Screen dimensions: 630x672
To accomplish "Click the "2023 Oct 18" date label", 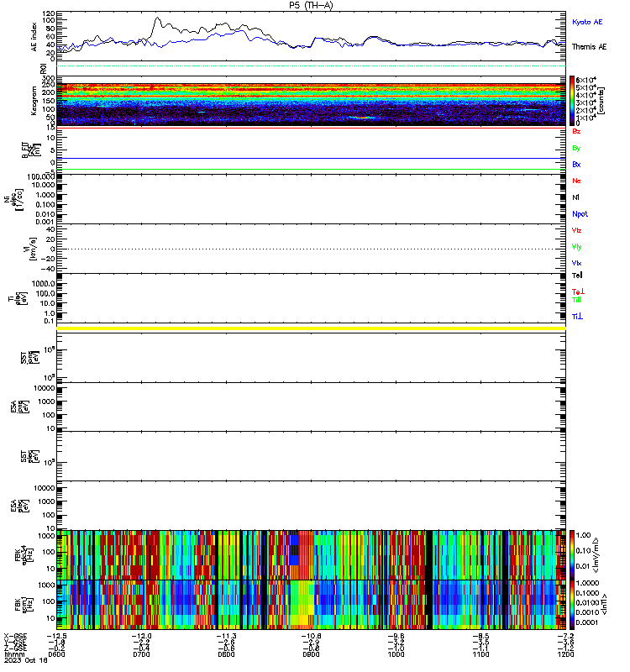I will (26, 660).
